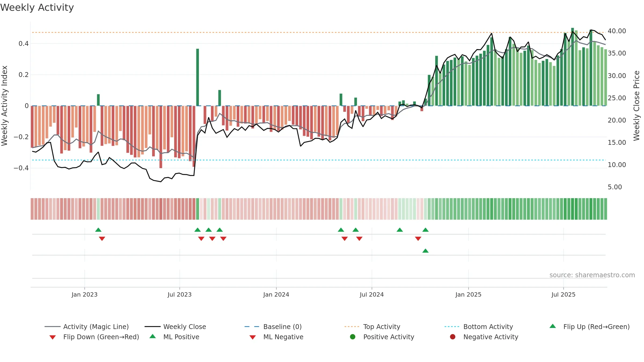Click the red Flip Down legend triangle icon

(53, 337)
